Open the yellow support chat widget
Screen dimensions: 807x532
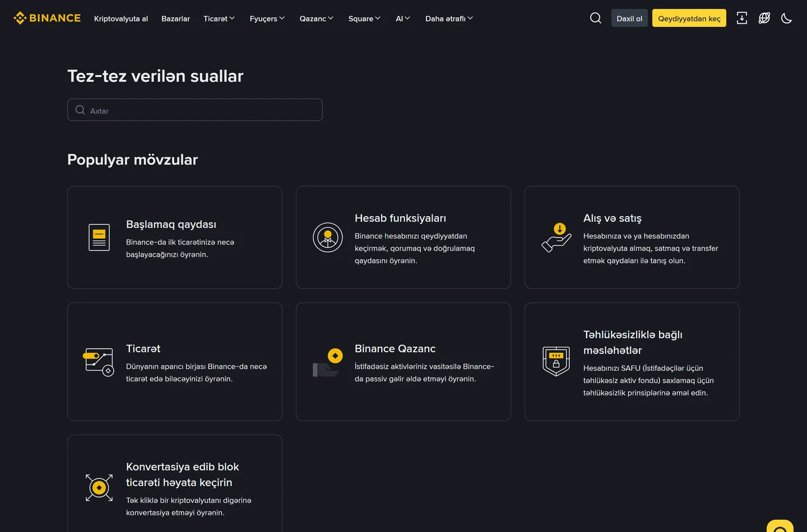[780, 526]
